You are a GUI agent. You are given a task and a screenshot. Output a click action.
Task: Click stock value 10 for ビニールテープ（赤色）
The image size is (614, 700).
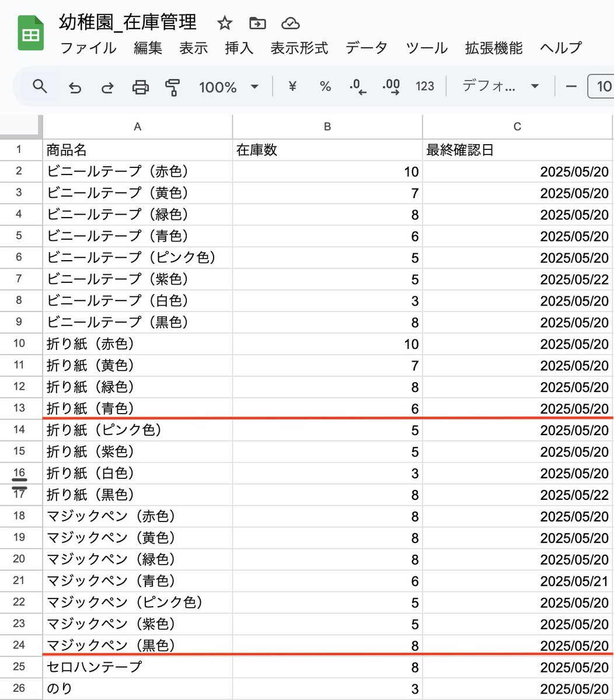[x=327, y=171]
